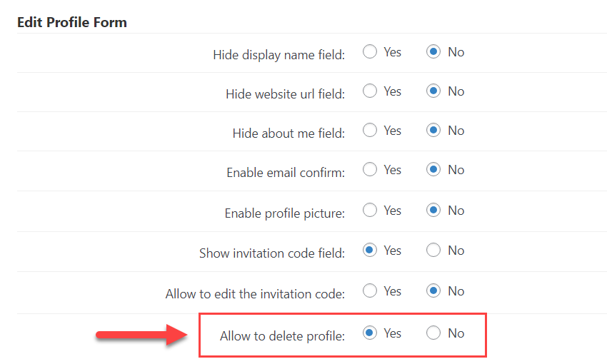Select Yes for Show invitation code field
The width and height of the screenshot is (607, 364).
click(x=370, y=250)
